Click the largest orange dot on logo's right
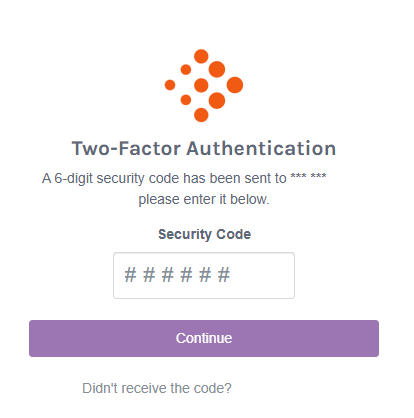 point(235,85)
